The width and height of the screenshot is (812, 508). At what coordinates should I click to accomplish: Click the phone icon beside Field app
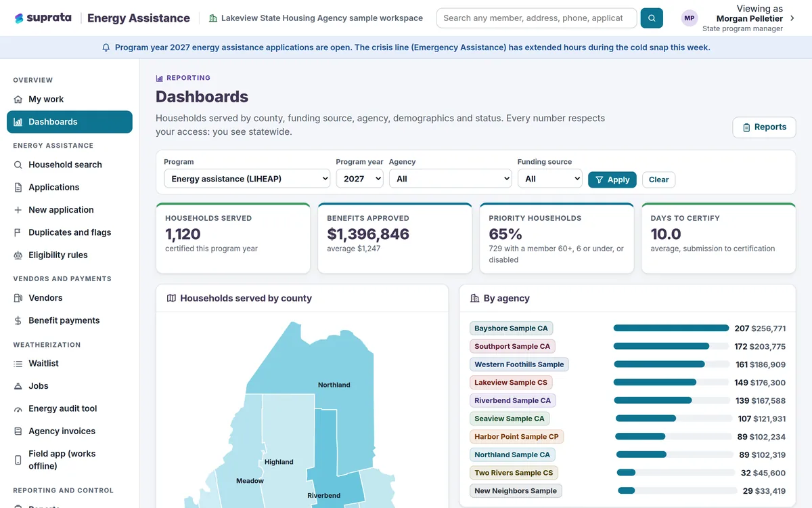coord(18,460)
